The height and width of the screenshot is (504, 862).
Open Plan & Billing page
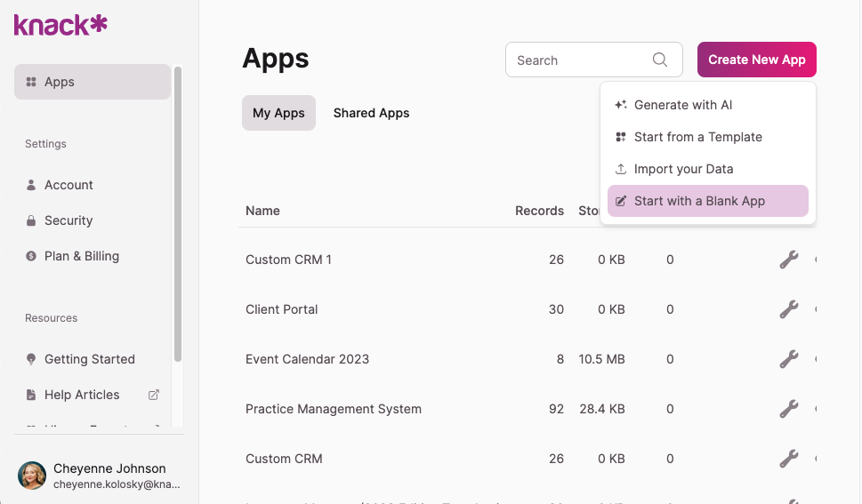pyautogui.click(x=81, y=256)
